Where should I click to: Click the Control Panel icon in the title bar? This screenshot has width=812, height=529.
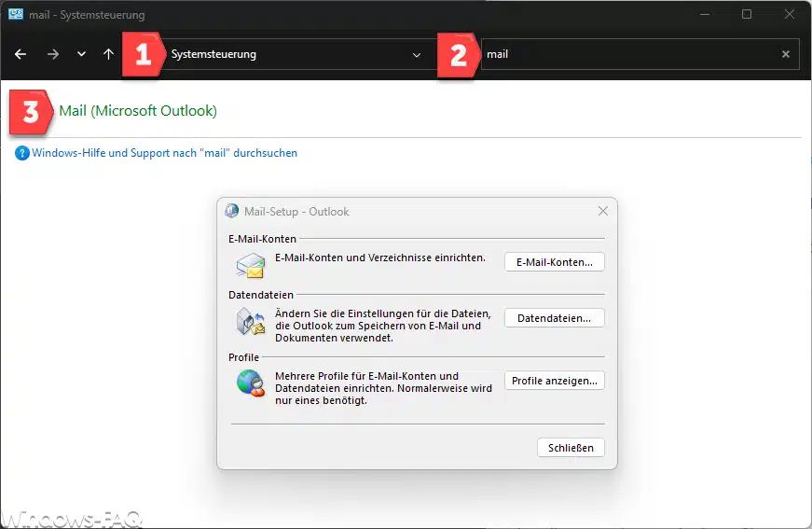click(x=16, y=14)
